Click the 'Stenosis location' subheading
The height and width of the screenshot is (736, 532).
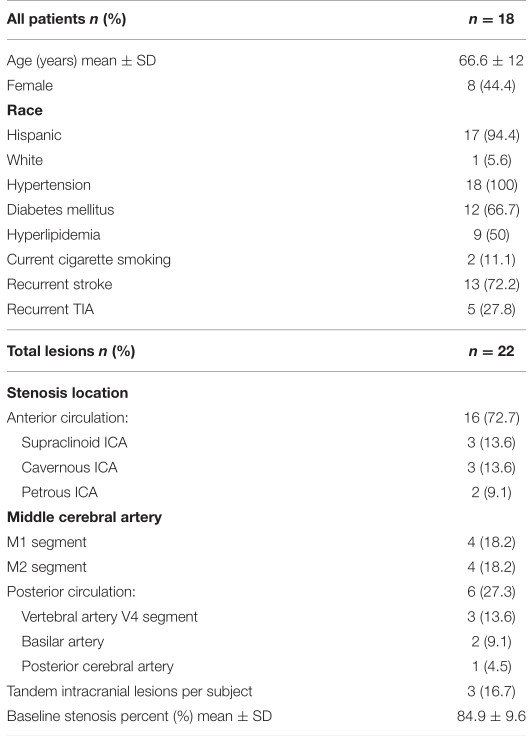click(67, 393)
